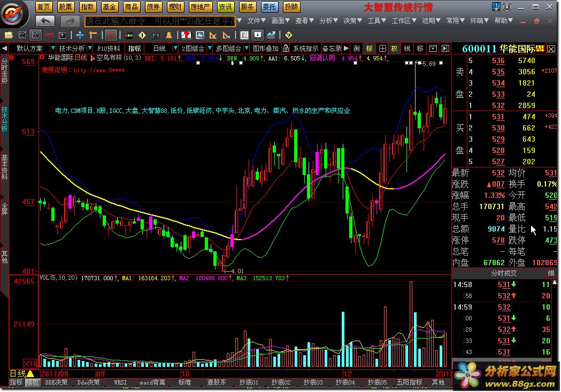
Task: Click the red record button icon
Action: (111, 35)
